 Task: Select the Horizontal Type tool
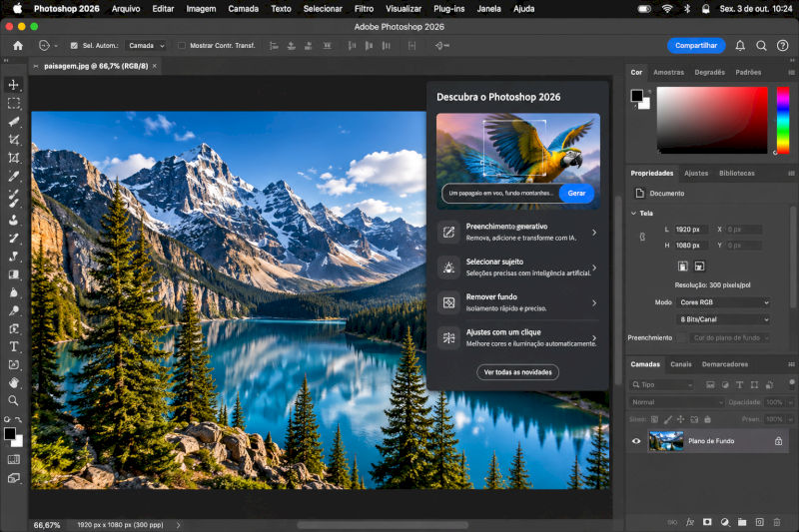[x=13, y=346]
